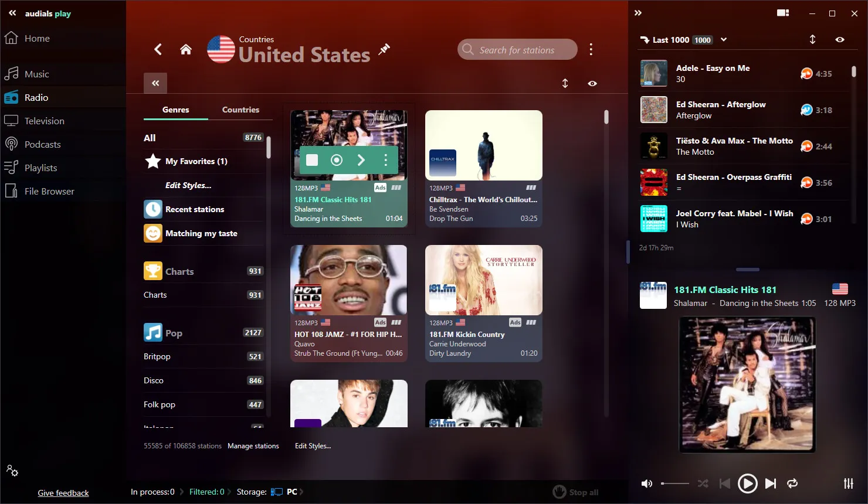Toggle the view eye above station grid
The height and width of the screenshot is (504, 868).
coord(592,83)
